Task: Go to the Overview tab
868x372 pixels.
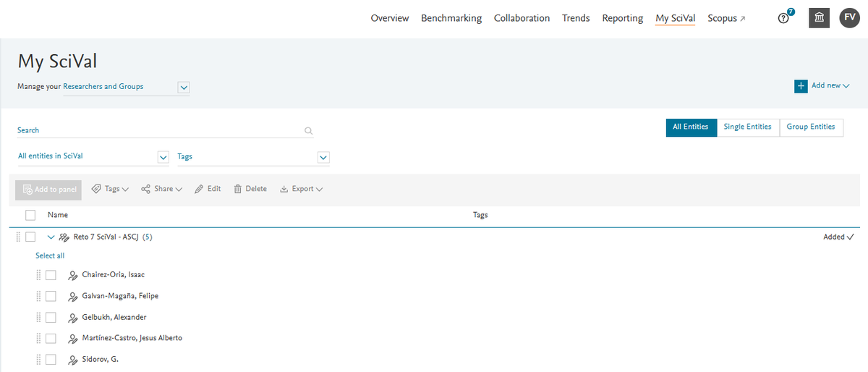Action: [390, 18]
